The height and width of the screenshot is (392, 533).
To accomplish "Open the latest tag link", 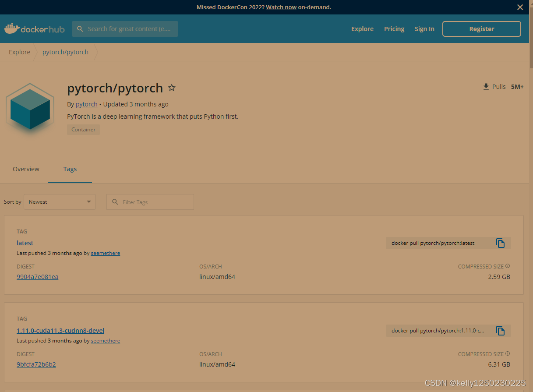I will [x=25, y=243].
